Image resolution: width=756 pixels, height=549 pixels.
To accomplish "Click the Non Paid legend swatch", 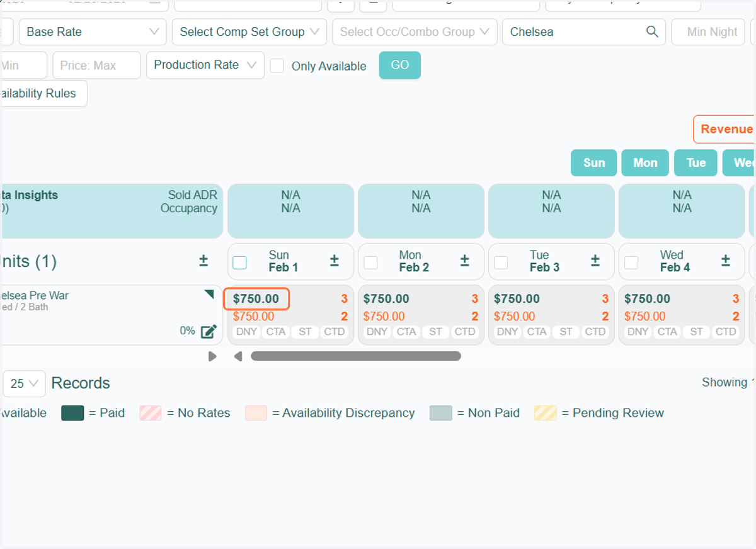I will coord(440,413).
